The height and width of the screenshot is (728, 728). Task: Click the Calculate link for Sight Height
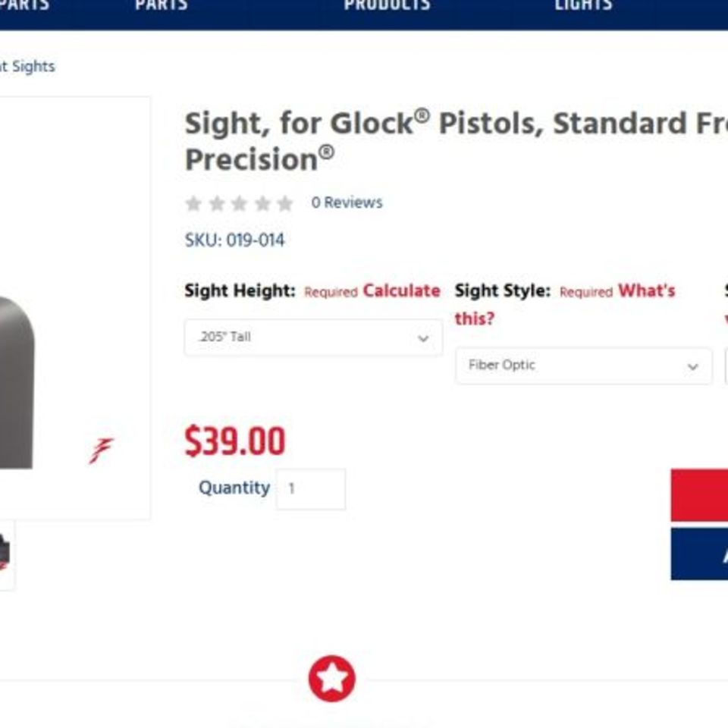tap(402, 290)
